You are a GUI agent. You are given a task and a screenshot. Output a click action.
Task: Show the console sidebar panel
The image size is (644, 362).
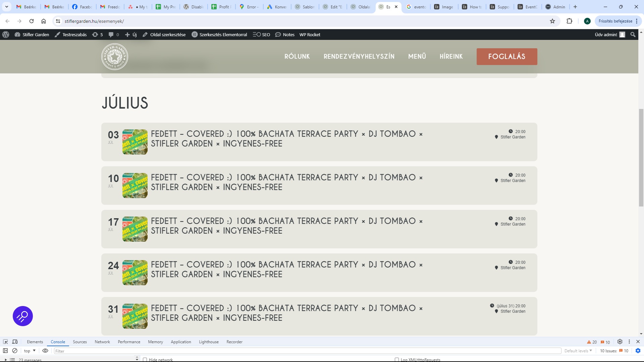coord(5,351)
